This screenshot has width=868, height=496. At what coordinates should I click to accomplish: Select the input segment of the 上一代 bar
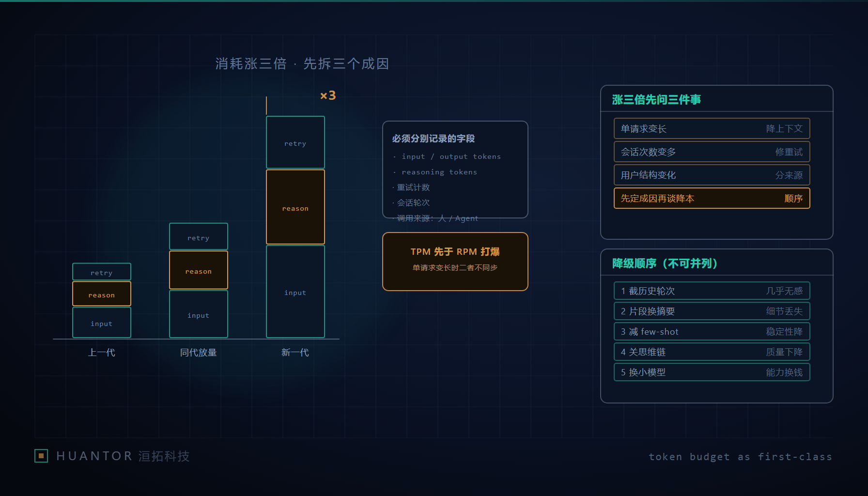tap(102, 323)
